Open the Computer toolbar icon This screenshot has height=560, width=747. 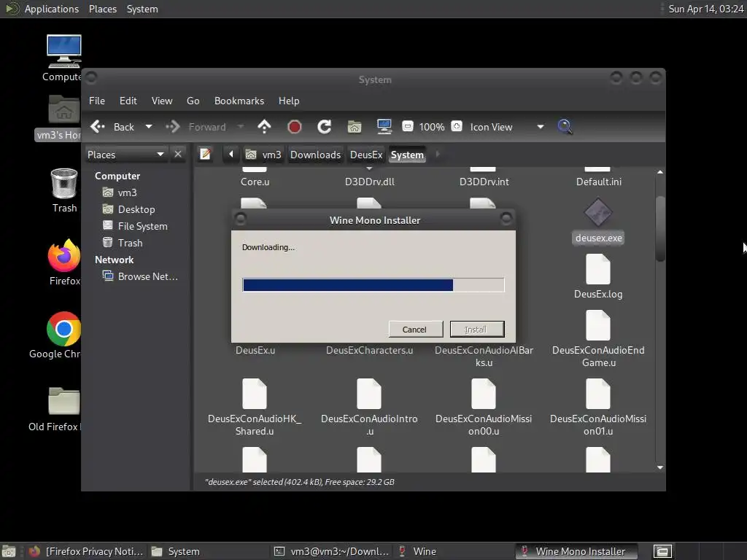point(384,127)
